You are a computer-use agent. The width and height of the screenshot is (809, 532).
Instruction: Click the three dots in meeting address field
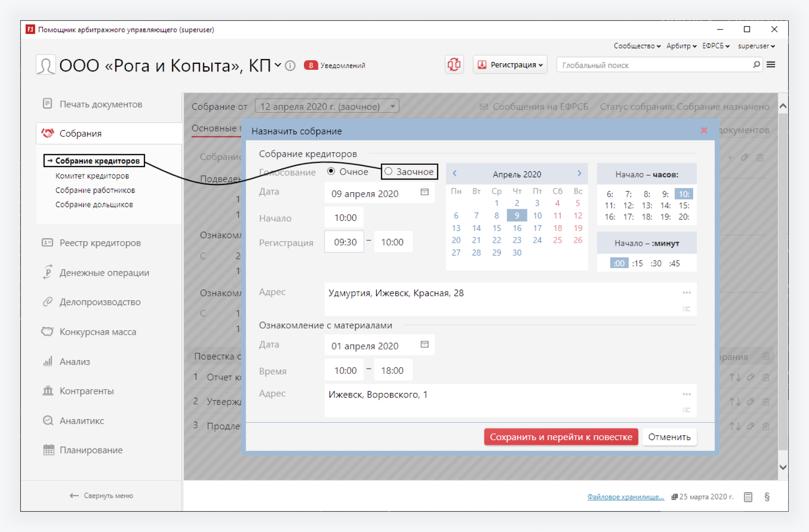coord(687,293)
